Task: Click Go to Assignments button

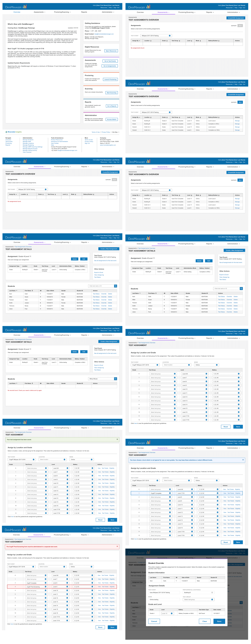Action: (x=110, y=66)
